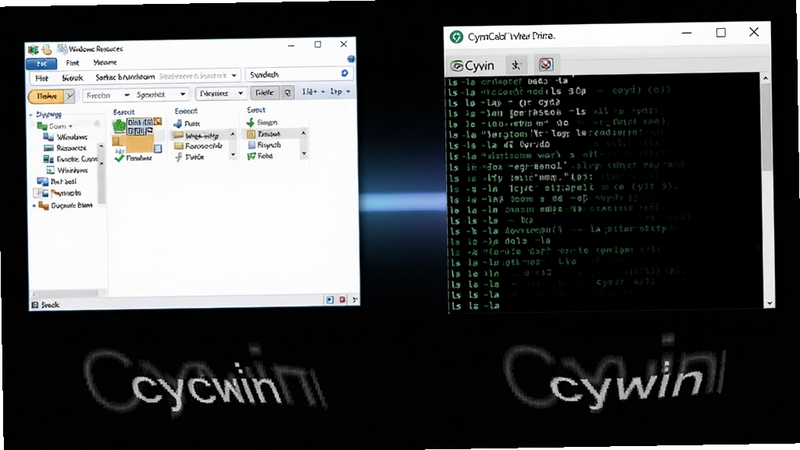The image size is (800, 450).
Task: Select the highlighted folder row in second column
Action: (x=199, y=135)
